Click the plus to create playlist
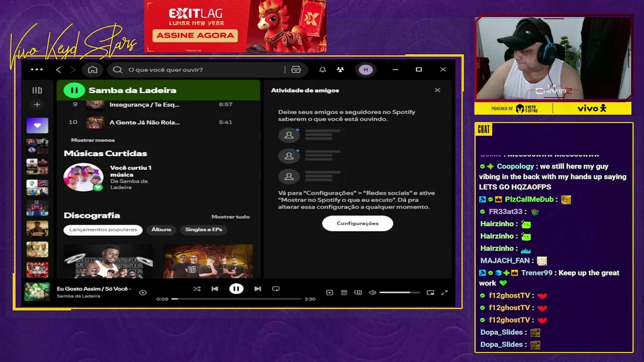 pyautogui.click(x=37, y=105)
